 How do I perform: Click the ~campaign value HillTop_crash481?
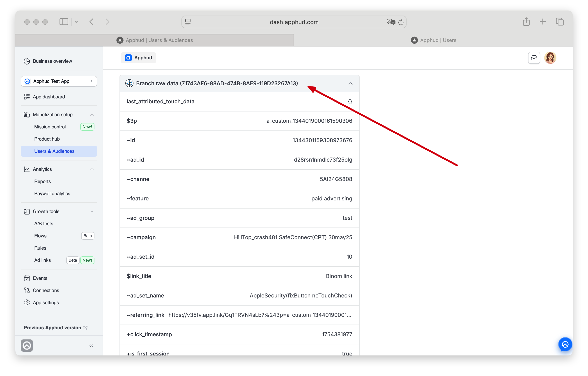293,237
